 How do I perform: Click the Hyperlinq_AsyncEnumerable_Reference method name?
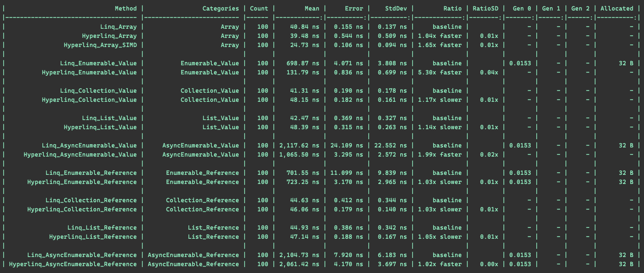pyautogui.click(x=73, y=264)
